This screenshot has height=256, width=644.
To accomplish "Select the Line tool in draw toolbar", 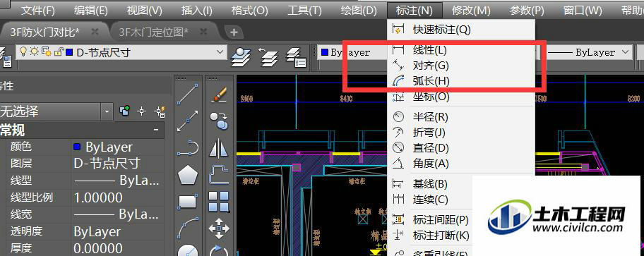I will (x=188, y=95).
